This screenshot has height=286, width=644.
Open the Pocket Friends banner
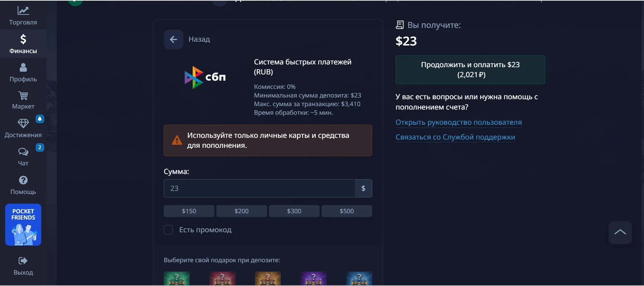[x=23, y=225]
